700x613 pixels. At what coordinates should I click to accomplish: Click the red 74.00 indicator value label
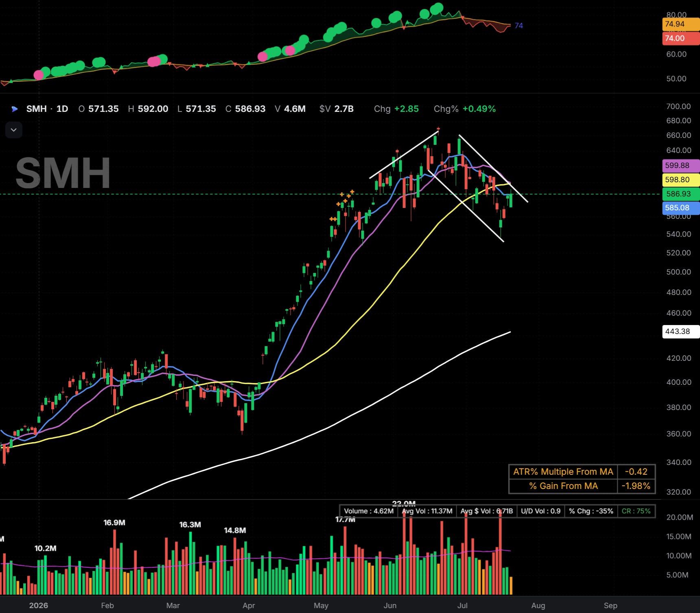tap(681, 39)
